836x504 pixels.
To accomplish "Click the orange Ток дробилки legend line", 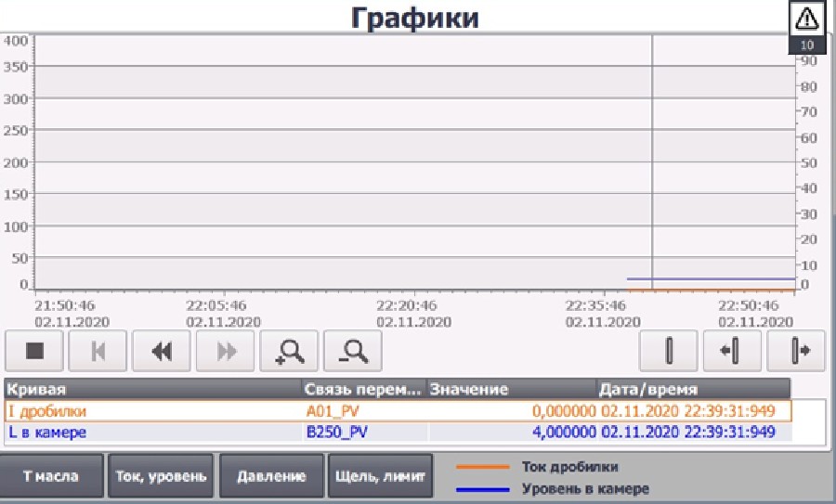I will tap(482, 467).
